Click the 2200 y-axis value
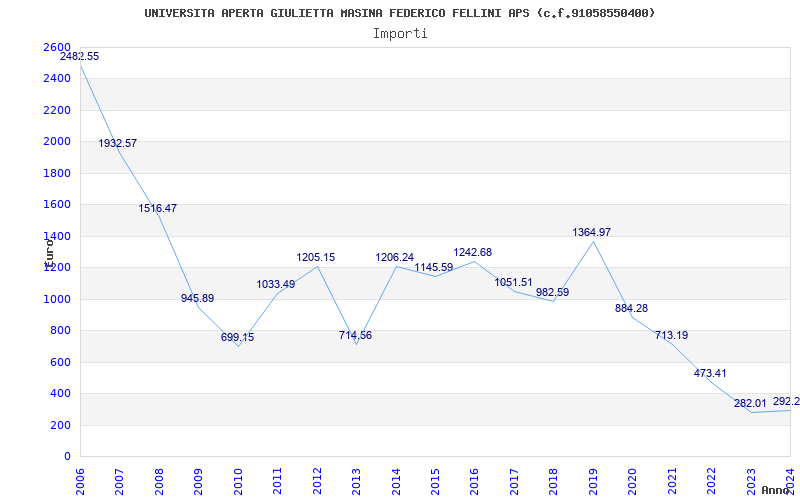Image resolution: width=800 pixels, height=500 pixels. (57, 110)
